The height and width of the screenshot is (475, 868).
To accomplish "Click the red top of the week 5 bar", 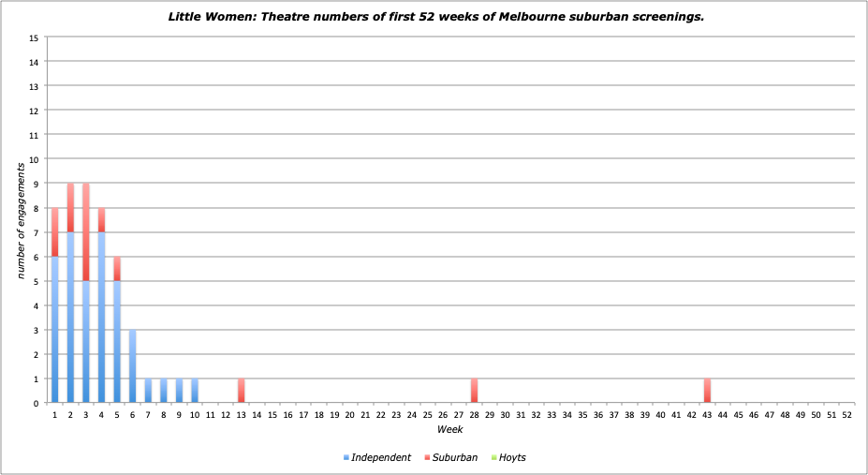I will (117, 269).
